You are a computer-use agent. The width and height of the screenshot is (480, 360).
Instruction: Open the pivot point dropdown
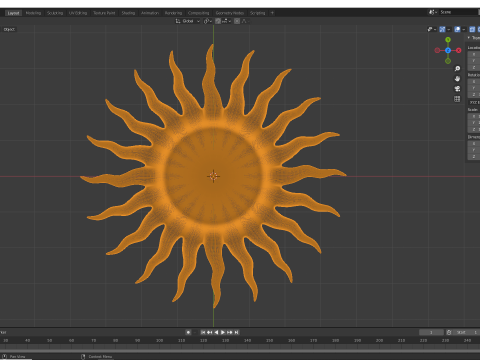[208, 21]
